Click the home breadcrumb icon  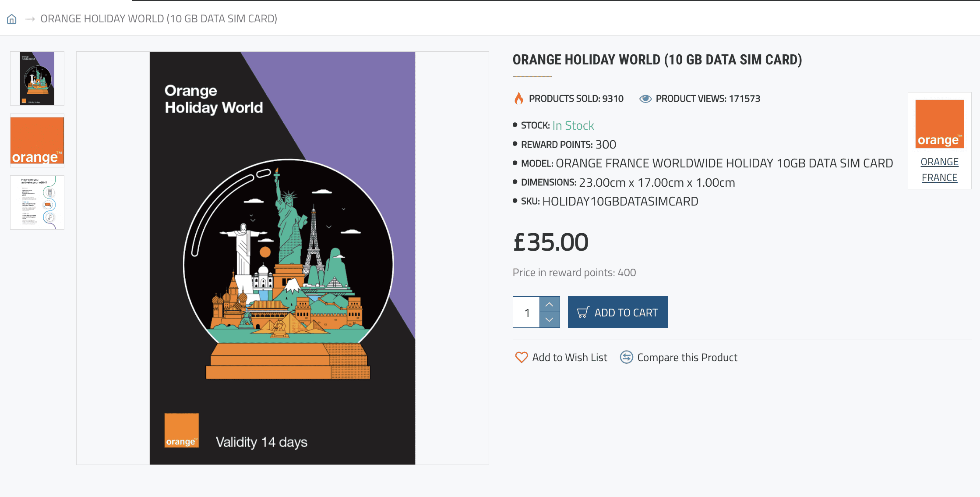12,19
